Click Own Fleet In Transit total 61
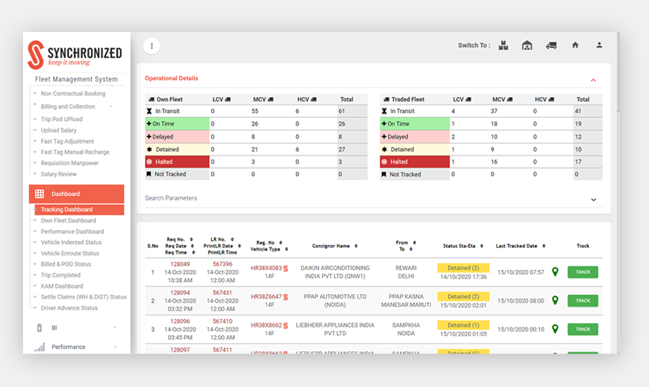649x387 pixels. [x=342, y=111]
